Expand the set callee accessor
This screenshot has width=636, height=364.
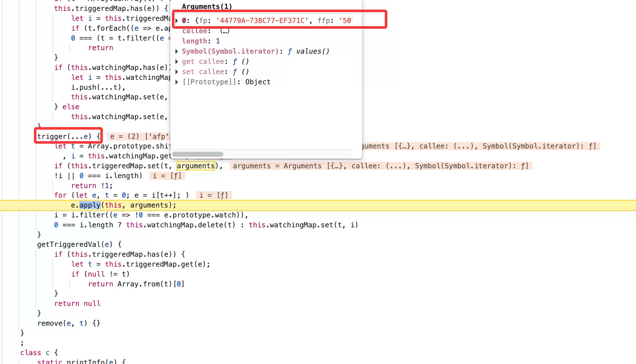(177, 72)
